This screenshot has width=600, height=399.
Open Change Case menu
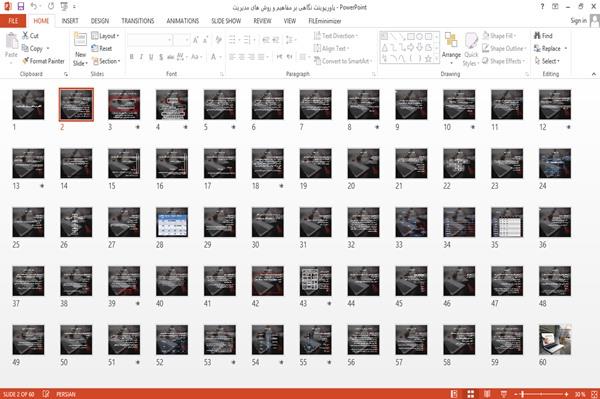196,57
